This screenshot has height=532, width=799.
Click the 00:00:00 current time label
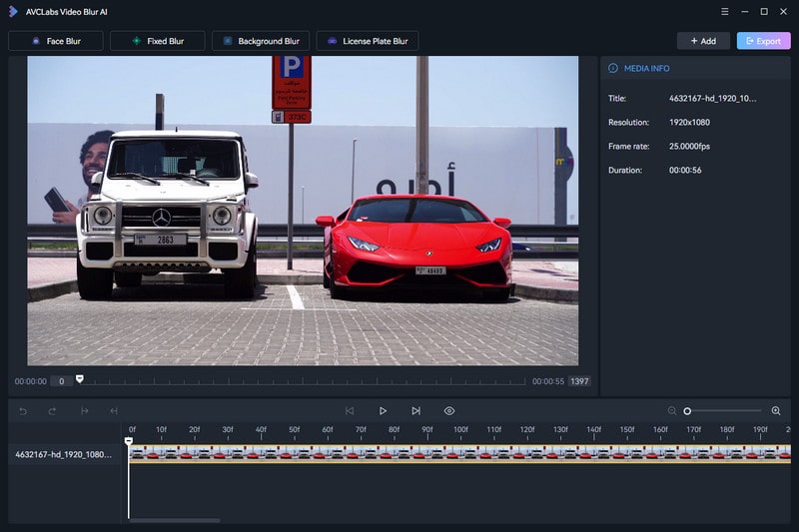31,381
